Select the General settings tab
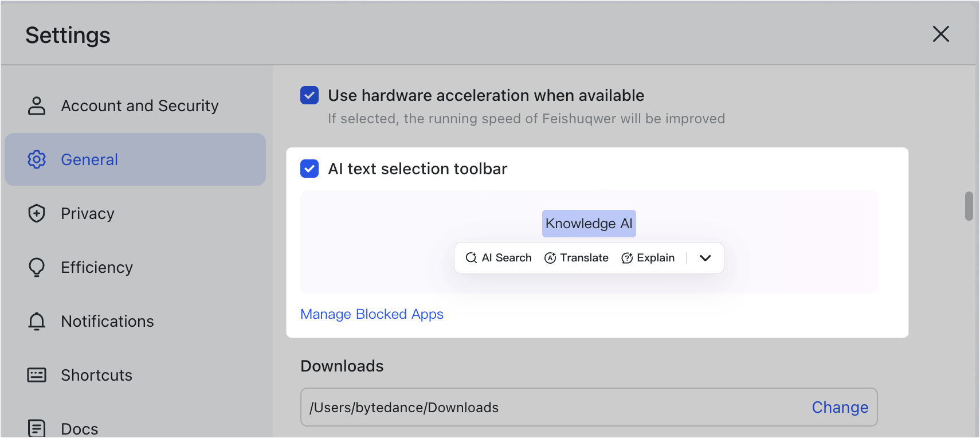980x438 pixels. point(135,159)
